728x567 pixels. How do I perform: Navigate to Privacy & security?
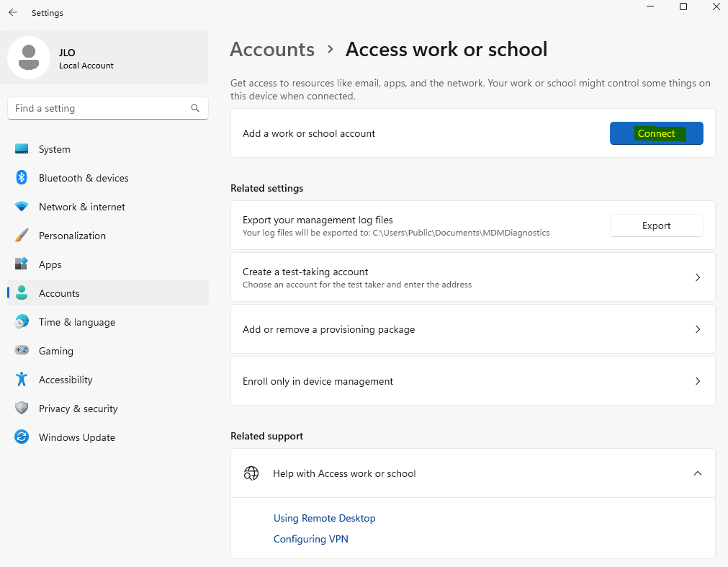(108, 408)
